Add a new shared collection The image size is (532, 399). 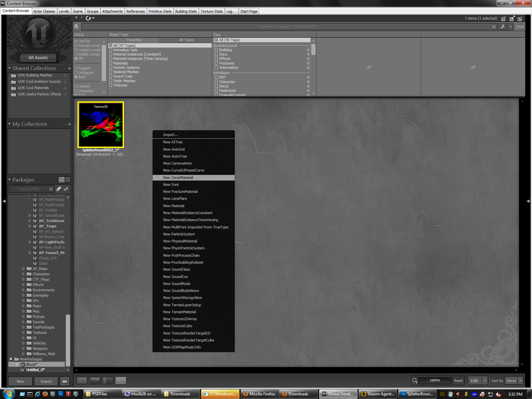69,68
